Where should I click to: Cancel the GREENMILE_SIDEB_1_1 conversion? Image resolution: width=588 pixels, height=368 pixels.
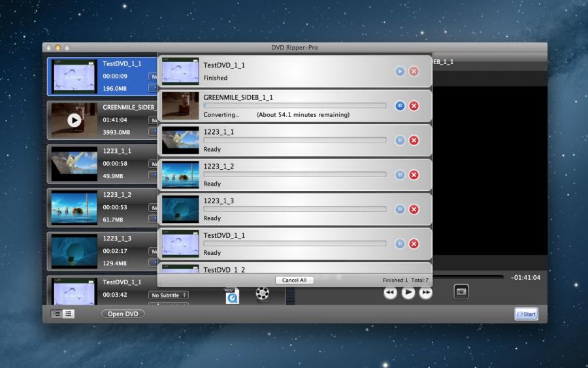click(x=414, y=106)
